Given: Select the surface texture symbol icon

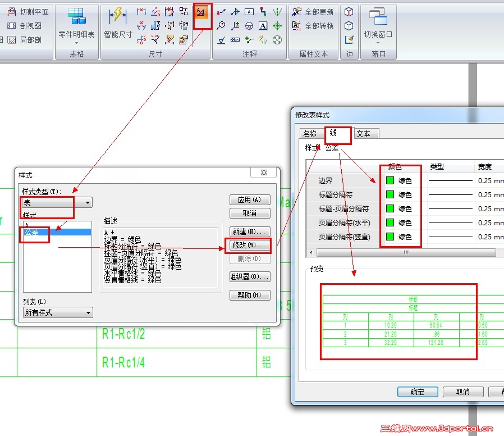Looking at the screenshot, I should tap(221, 40).
